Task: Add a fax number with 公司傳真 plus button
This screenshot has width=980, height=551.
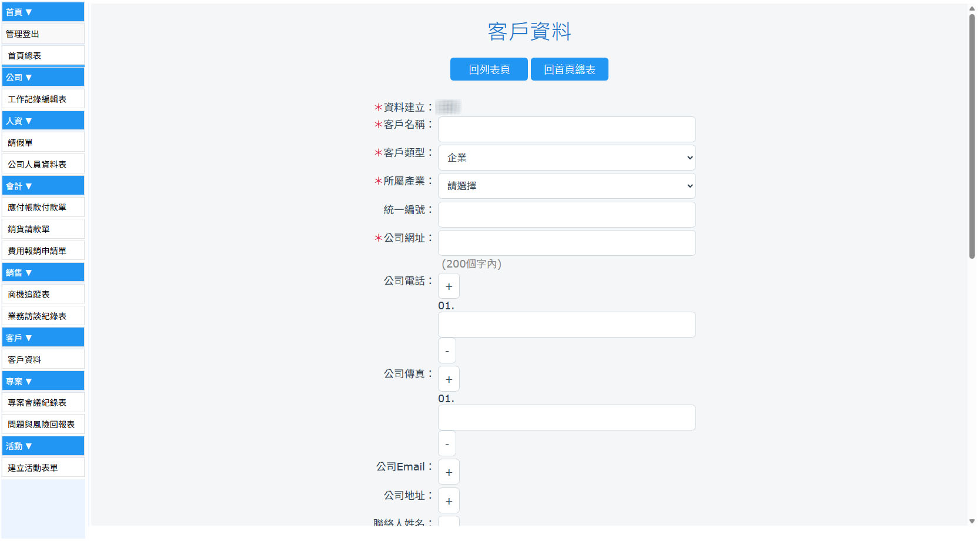Action: tap(449, 379)
